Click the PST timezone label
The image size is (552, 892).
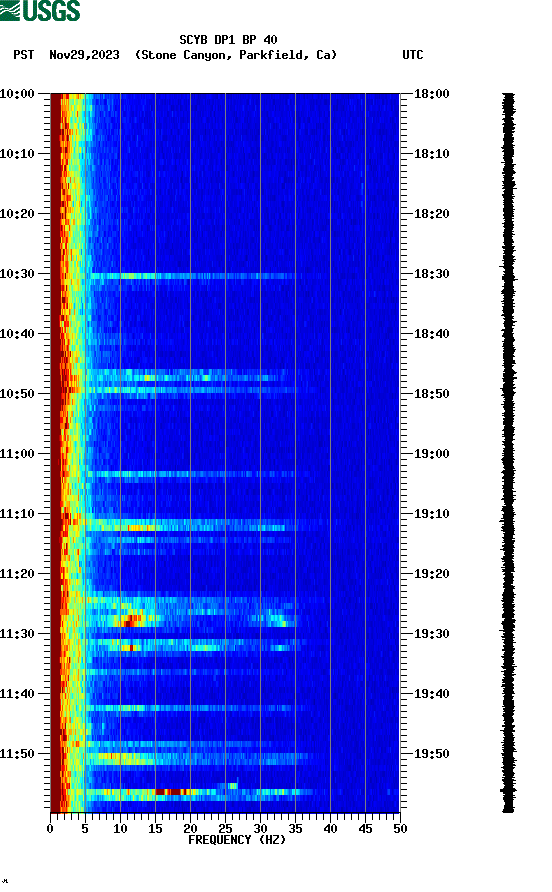(x=24, y=55)
